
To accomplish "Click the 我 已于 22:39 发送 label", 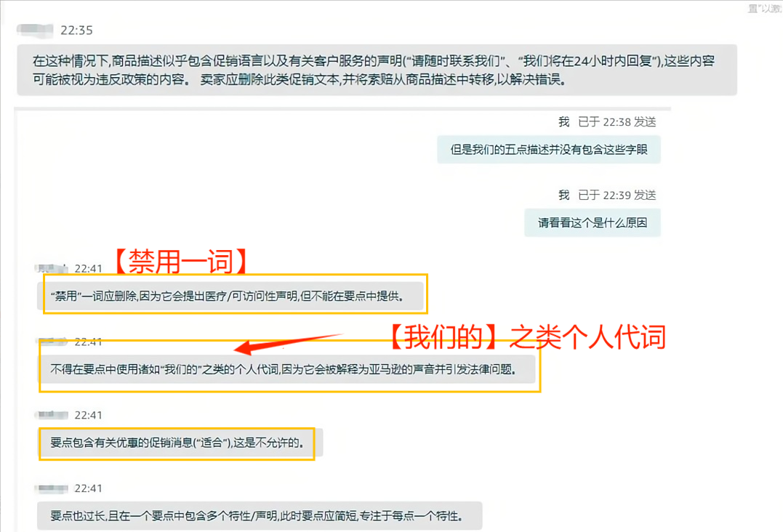I will (607, 195).
